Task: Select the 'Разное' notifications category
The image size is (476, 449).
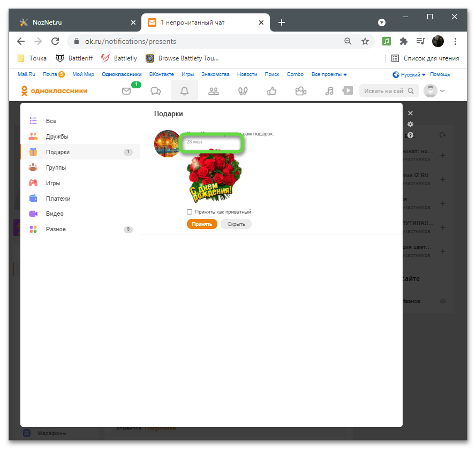Action: coord(80,229)
